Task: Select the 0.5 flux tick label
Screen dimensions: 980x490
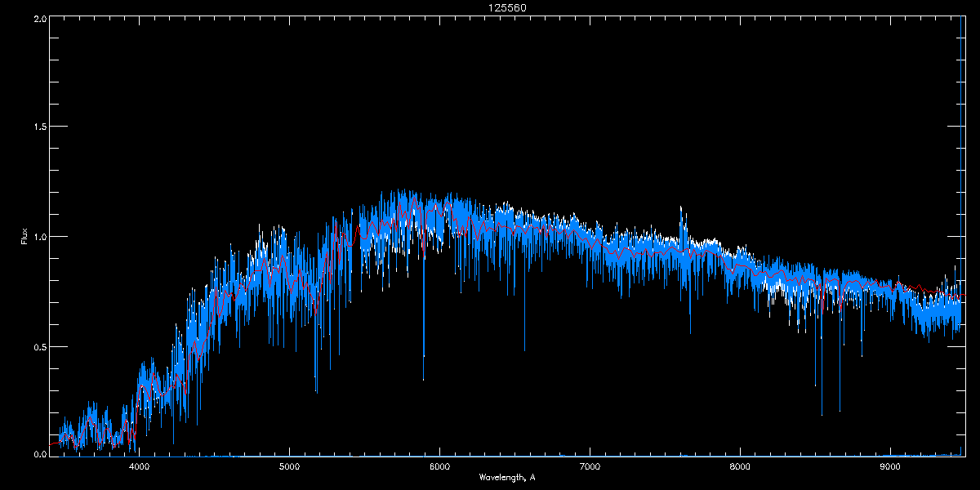Action: tap(38, 346)
